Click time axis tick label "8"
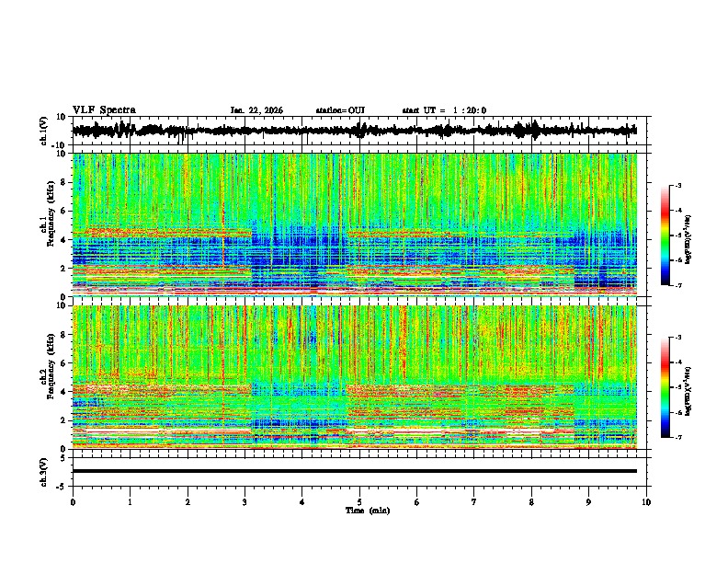Image resolution: width=728 pixels, height=563 pixels. click(x=531, y=502)
